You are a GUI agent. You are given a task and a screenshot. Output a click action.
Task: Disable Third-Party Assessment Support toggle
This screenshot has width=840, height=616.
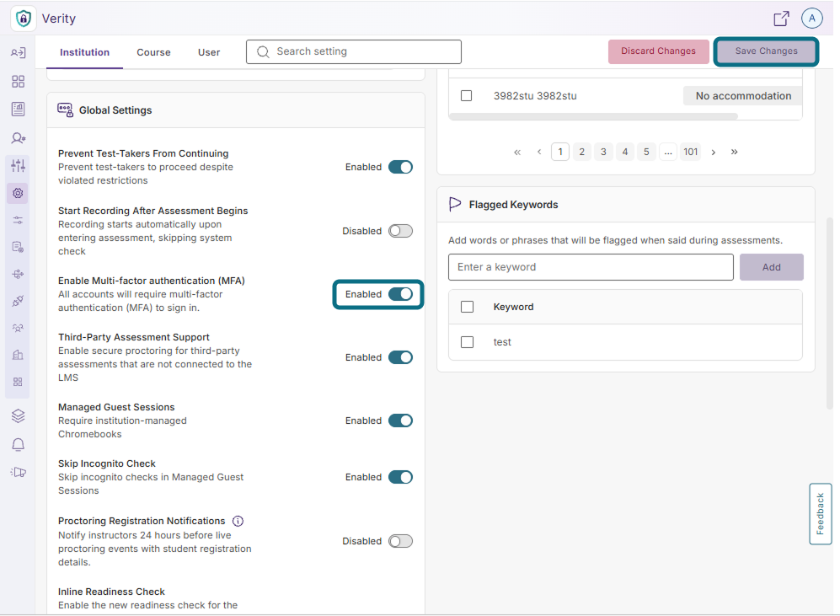tap(400, 357)
